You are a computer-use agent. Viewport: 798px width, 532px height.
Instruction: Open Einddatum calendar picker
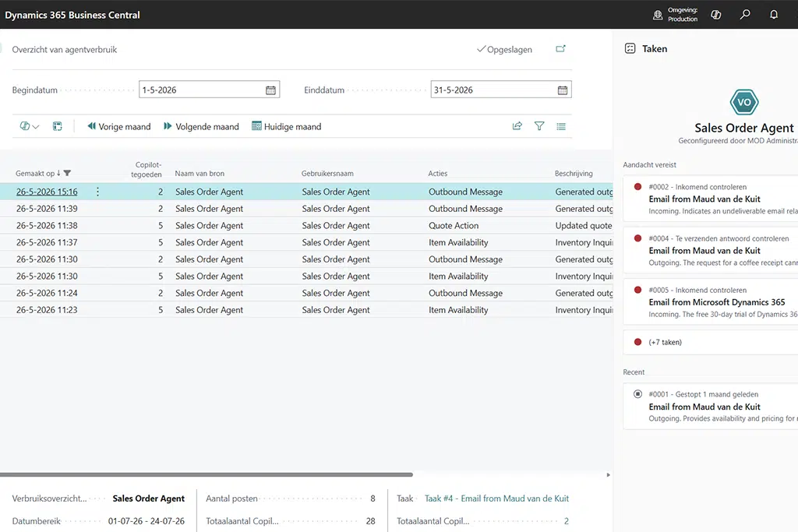coord(563,90)
